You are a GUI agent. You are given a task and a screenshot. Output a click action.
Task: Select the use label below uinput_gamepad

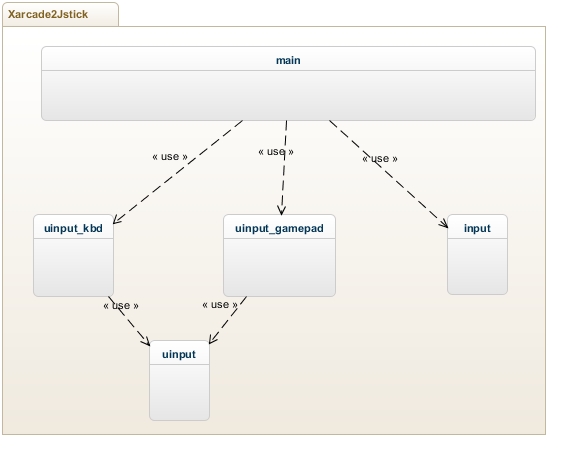[x=220, y=304]
